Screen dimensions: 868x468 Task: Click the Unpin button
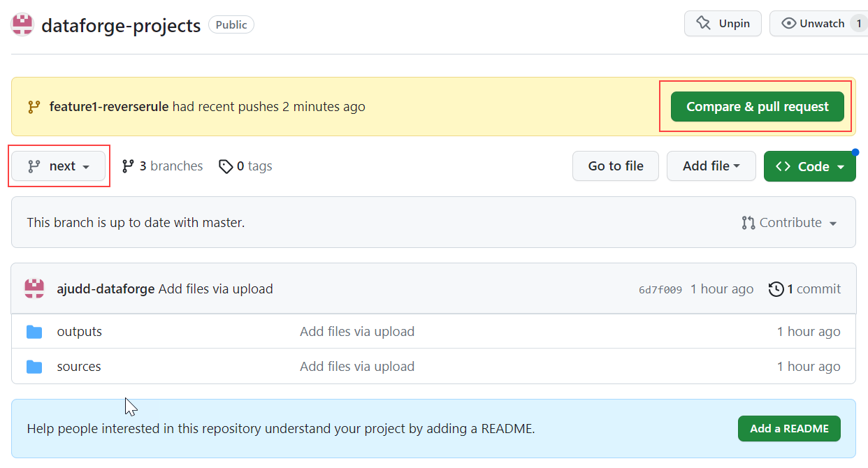coord(723,24)
